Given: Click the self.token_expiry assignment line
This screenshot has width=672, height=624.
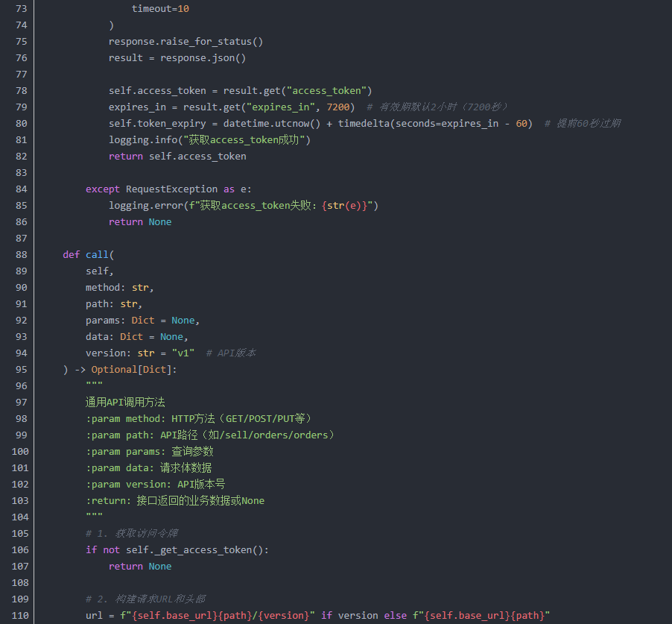Looking at the screenshot, I should click(x=320, y=123).
